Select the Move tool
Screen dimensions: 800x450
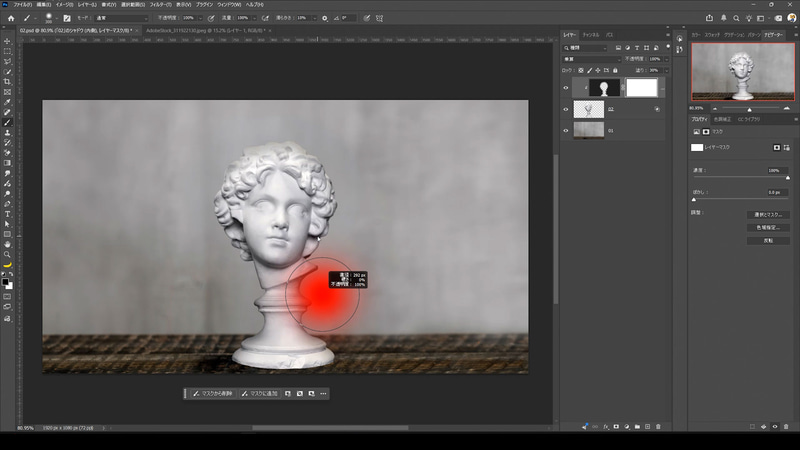(x=7, y=41)
